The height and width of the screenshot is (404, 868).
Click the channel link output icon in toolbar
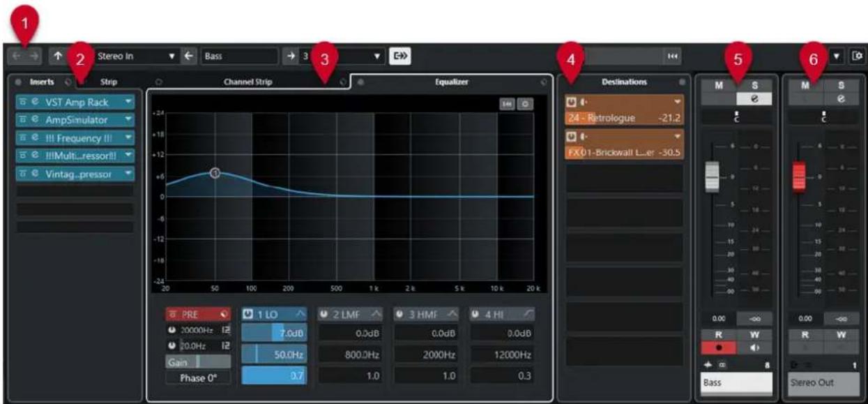401,55
